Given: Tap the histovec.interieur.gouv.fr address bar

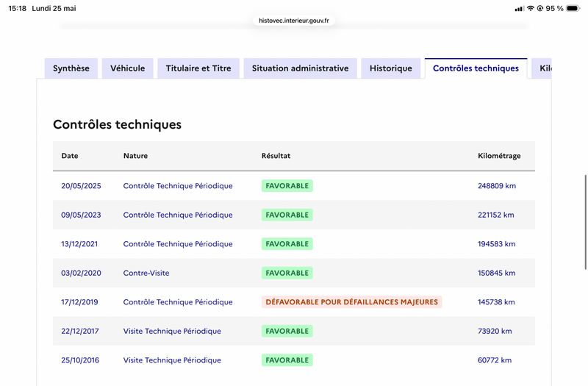Looking at the screenshot, I should 294,21.
